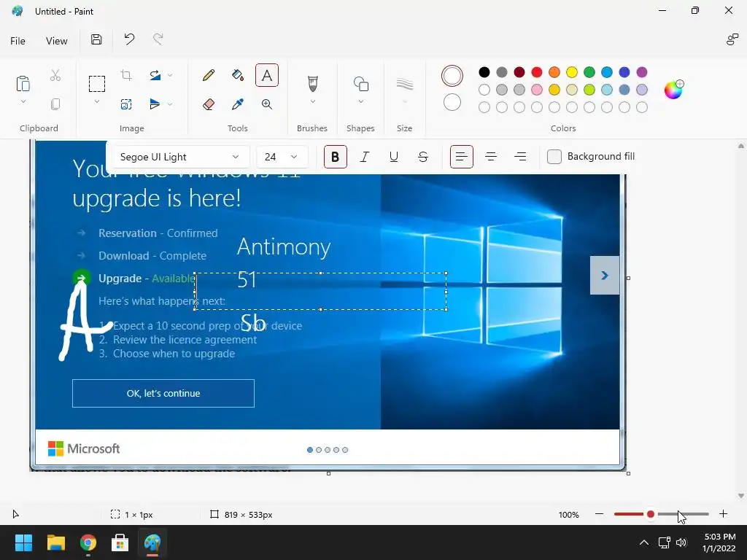Viewport: 747px width, 560px height.
Task: Click the zoom in plus button
Action: click(723, 514)
